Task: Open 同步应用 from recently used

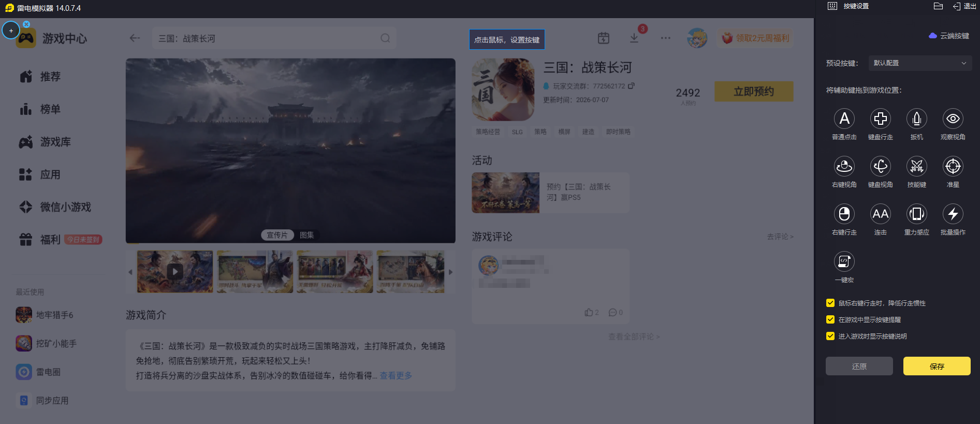Action: pos(42,400)
